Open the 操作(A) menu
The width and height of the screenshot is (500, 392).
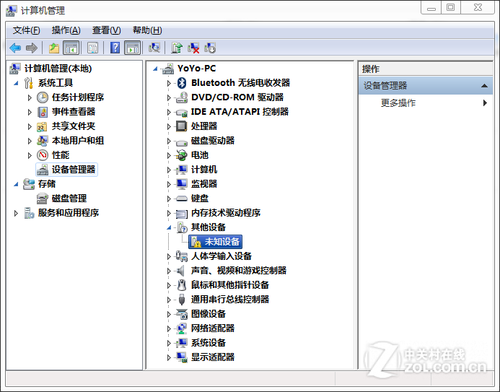click(66, 30)
